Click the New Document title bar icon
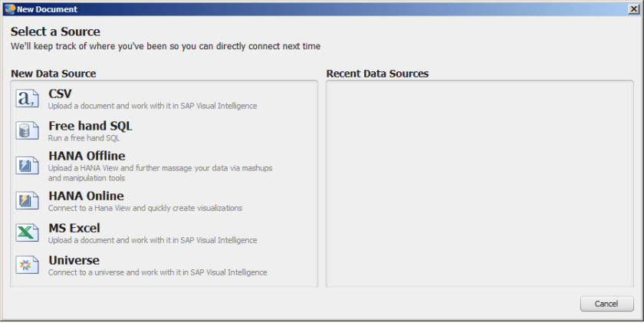644x323 pixels. click(x=9, y=8)
